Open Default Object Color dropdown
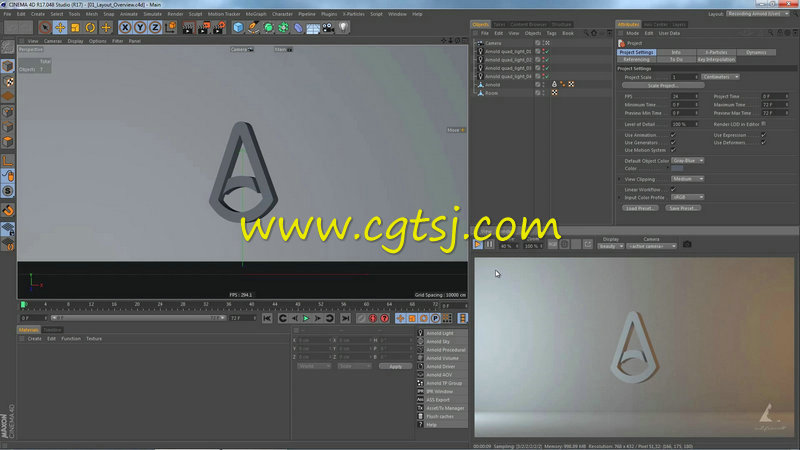800x450 pixels. pyautogui.click(x=688, y=161)
